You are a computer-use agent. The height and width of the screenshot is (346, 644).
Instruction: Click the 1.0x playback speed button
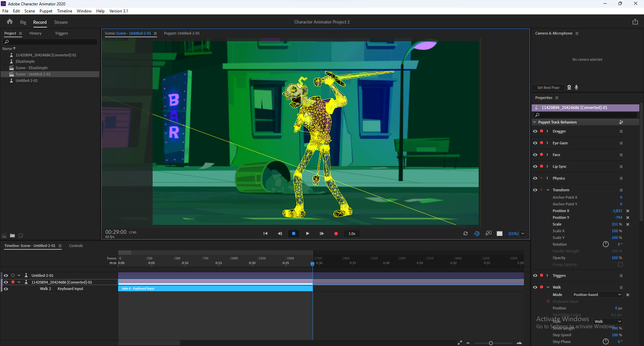(x=352, y=234)
